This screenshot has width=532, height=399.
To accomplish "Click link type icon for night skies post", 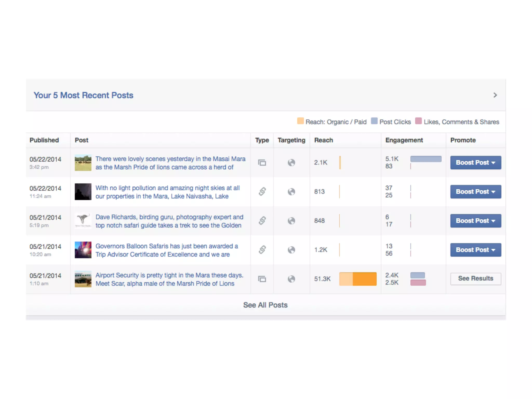I will 262,192.
